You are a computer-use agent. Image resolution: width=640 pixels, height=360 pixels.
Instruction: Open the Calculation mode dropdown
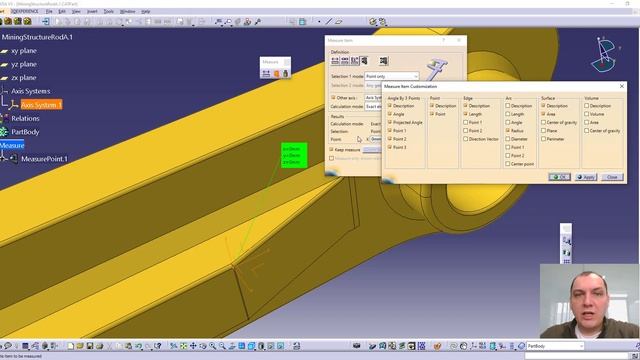click(373, 107)
